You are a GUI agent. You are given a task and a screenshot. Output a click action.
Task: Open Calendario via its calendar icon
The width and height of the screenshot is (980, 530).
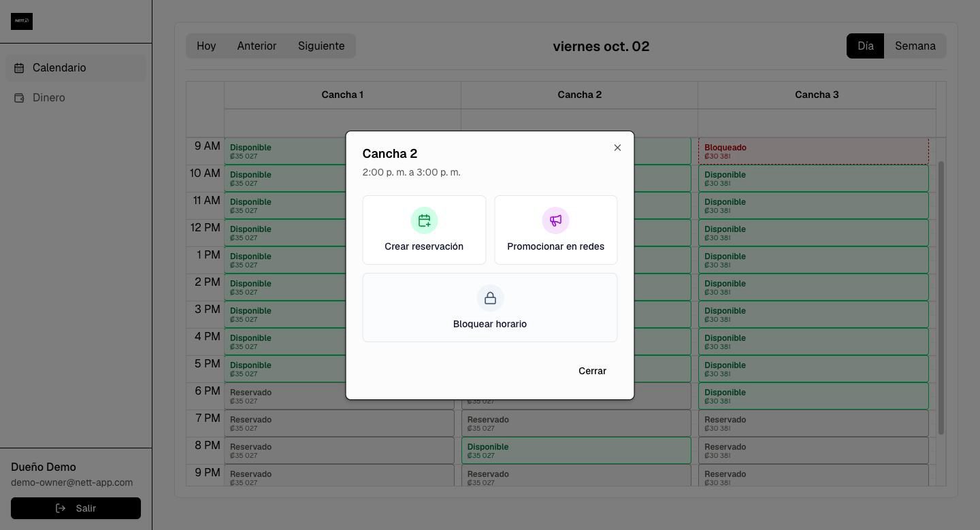(19, 68)
